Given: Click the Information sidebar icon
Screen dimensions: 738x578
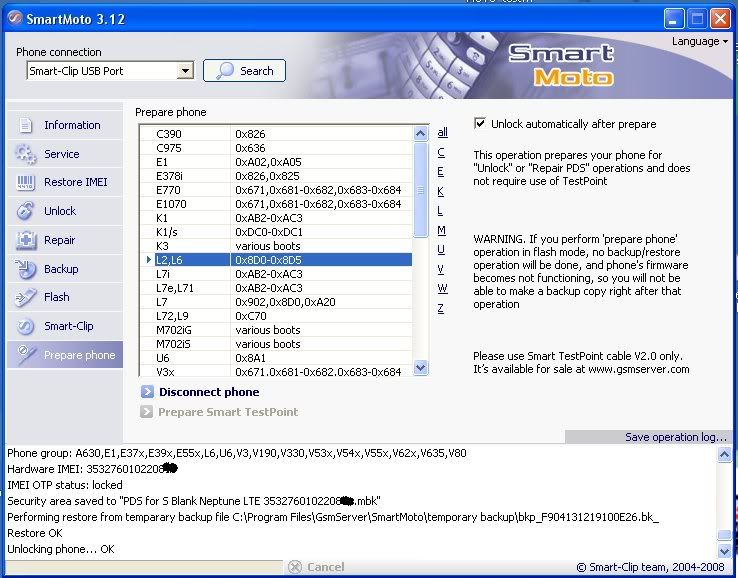Looking at the screenshot, I should coord(25,125).
